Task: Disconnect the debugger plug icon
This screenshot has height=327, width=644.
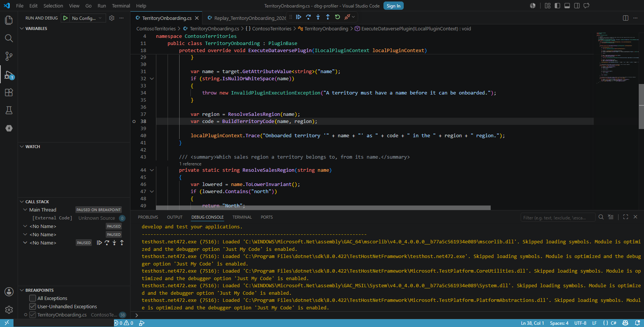Action: click(347, 17)
